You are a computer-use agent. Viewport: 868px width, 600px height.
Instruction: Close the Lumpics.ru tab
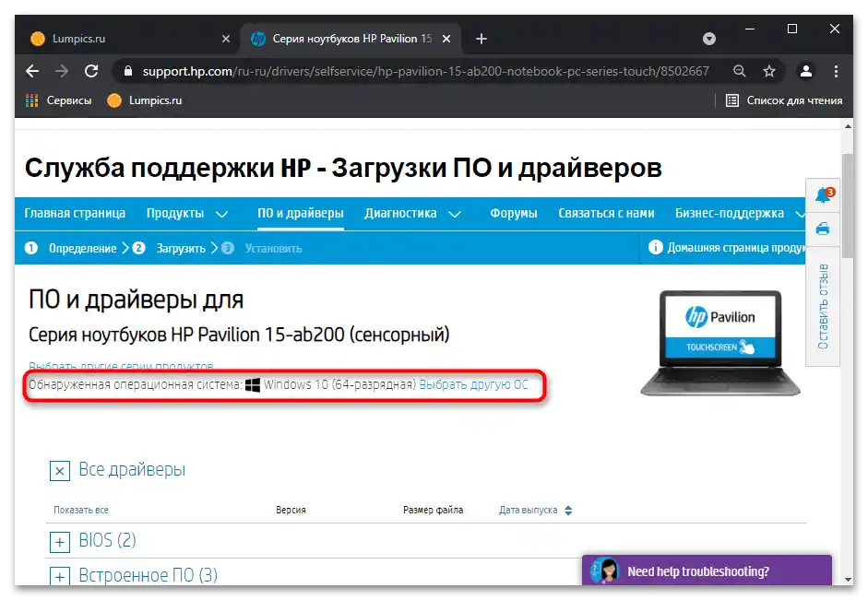(226, 39)
